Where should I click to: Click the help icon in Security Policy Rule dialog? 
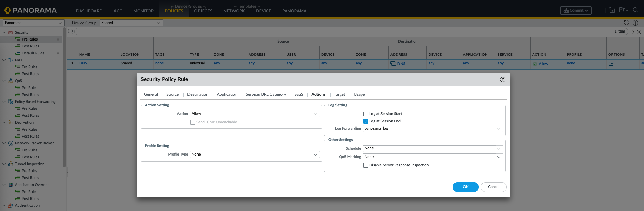503,80
